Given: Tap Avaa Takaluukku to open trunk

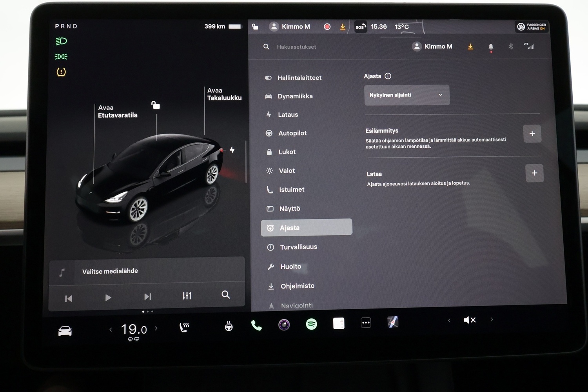Looking at the screenshot, I should click(x=224, y=94).
